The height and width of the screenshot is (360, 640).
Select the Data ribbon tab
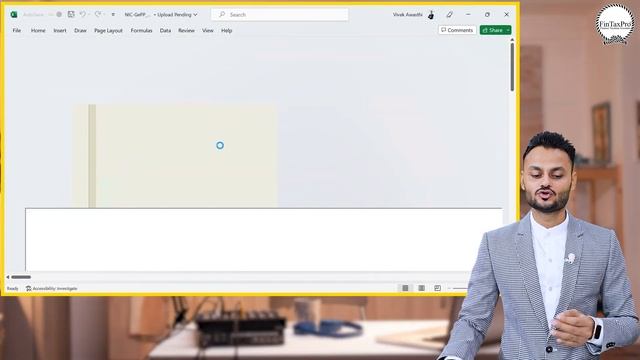[165, 30]
